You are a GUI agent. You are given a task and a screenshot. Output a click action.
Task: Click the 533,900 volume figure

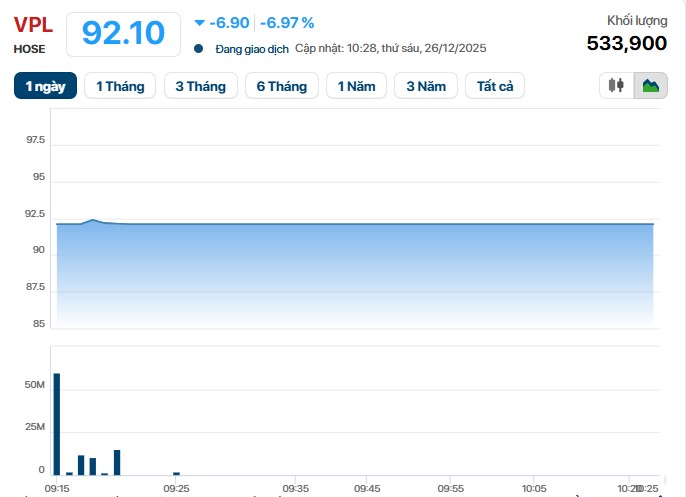[x=626, y=43]
